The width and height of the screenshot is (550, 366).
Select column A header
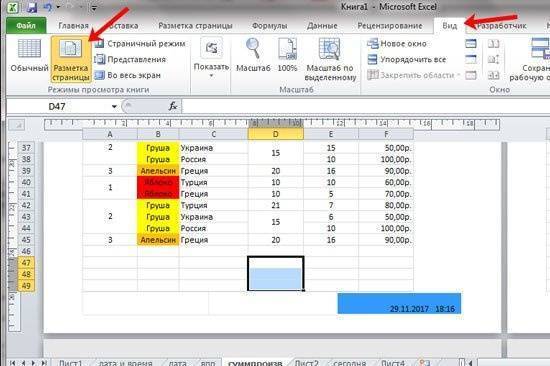point(110,134)
